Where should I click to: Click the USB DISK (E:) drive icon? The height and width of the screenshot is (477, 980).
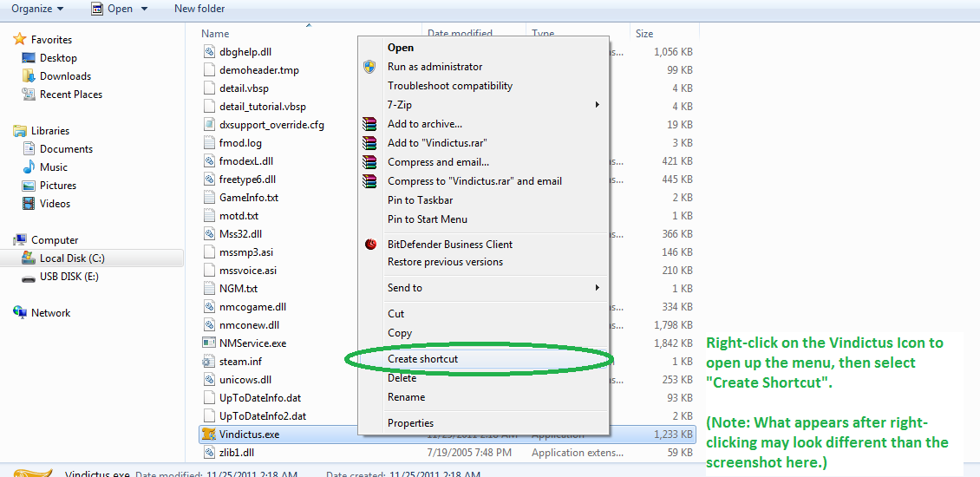click(x=29, y=278)
